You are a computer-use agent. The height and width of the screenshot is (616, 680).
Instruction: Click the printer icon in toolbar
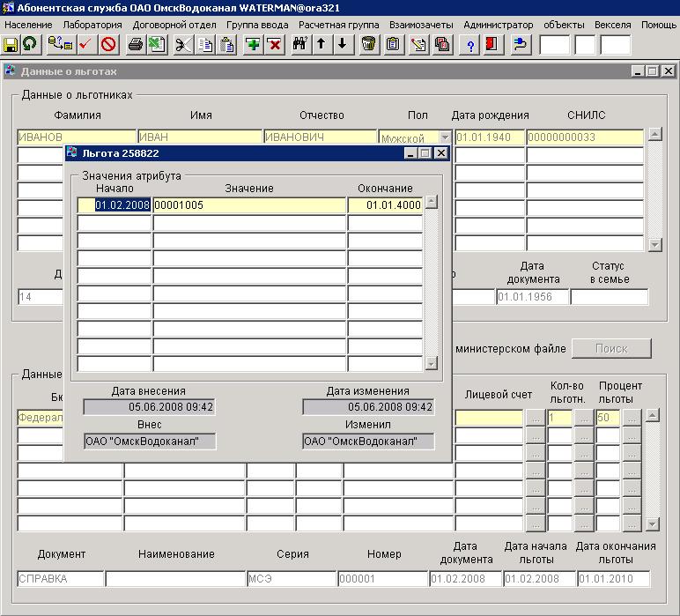point(136,44)
